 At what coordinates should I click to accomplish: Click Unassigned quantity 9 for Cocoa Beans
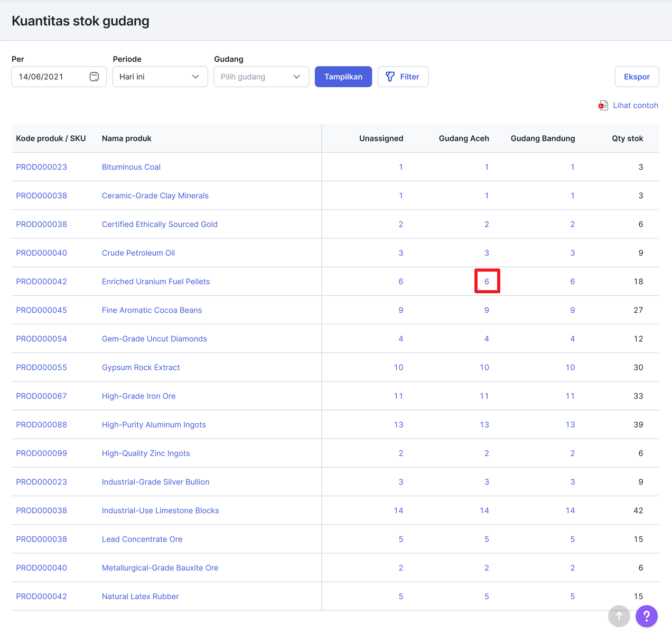click(401, 310)
